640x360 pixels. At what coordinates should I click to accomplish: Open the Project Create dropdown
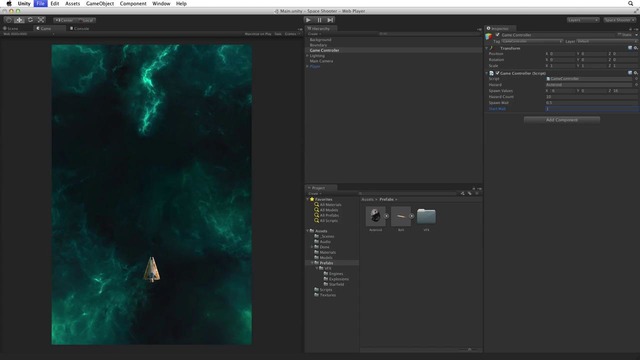314,193
